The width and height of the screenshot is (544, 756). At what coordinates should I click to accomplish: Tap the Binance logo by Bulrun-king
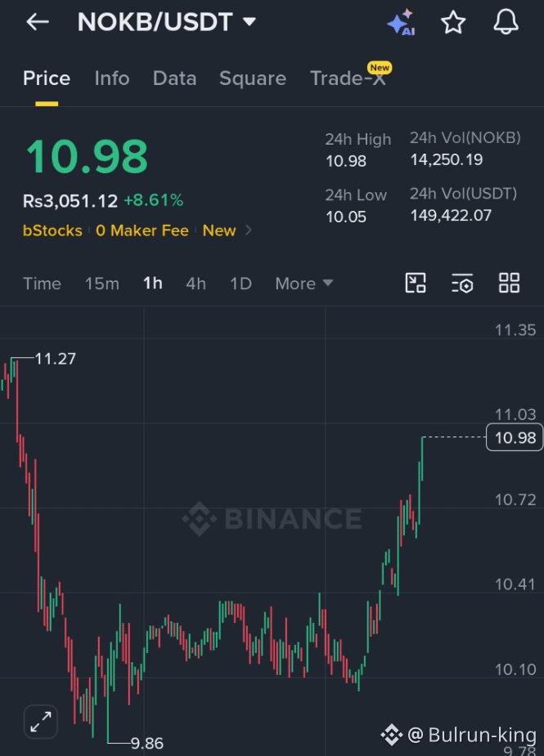392,735
